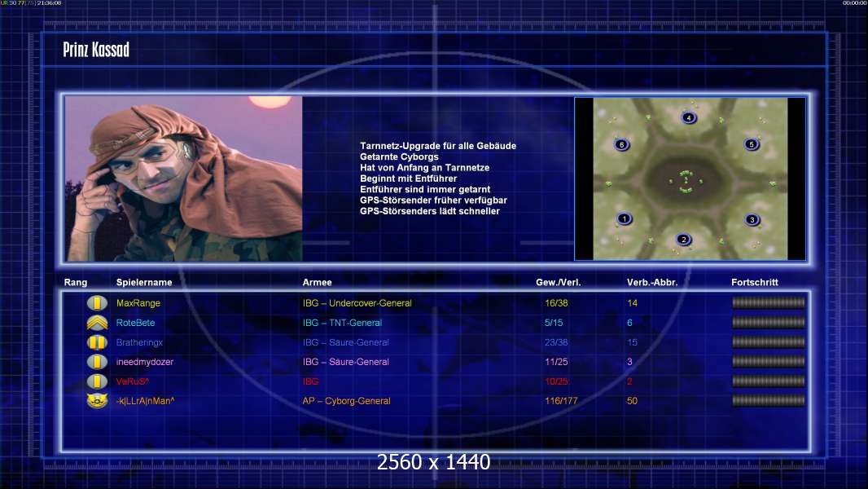
Task: Select player name MaxRange
Action: pos(138,303)
